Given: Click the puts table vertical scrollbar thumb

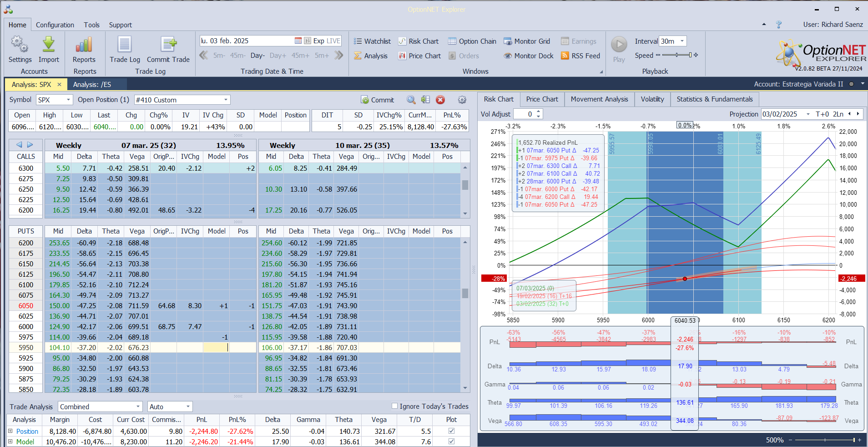Looking at the screenshot, I should (465, 293).
